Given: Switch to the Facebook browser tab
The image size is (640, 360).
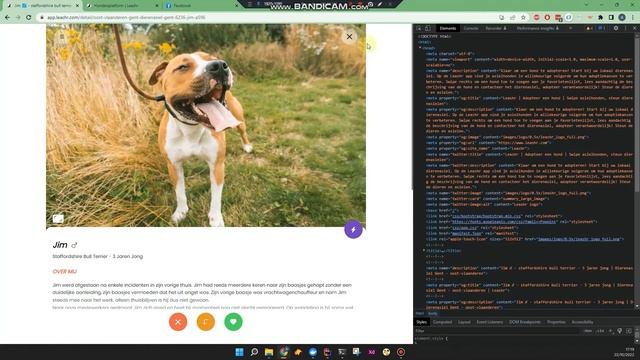Looking at the screenshot, I should tap(200, 6).
